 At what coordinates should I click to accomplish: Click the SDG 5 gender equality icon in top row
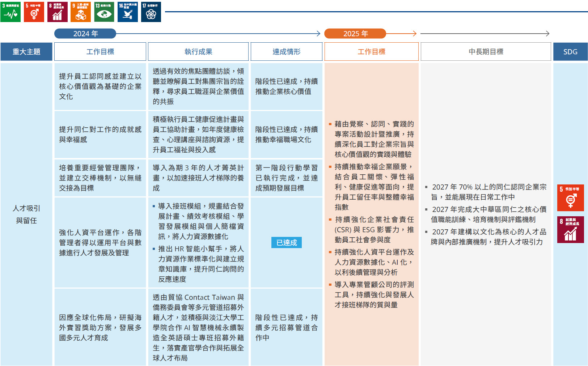coord(34,12)
